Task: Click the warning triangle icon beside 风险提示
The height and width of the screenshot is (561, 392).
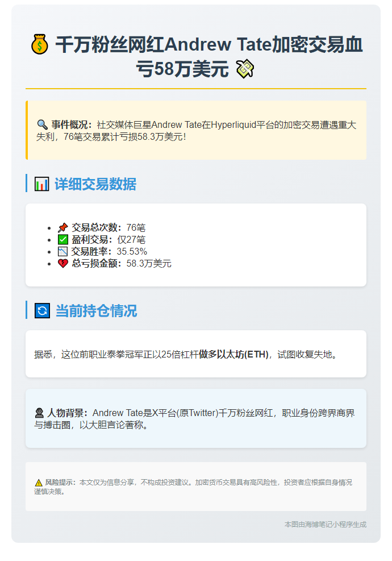Action: pos(39,483)
